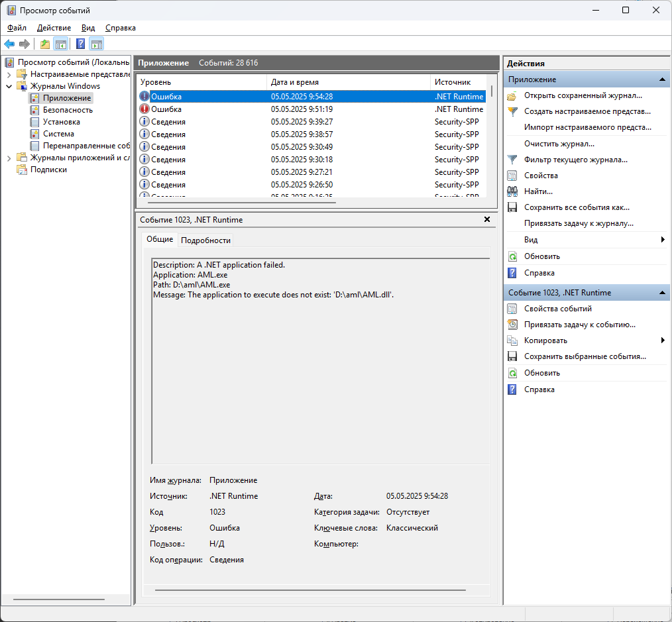
Task: Click the filter icon for current log
Action: coord(512,160)
